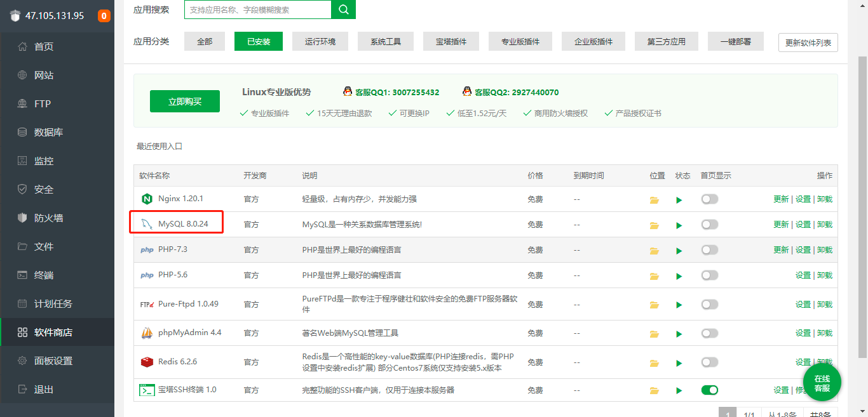Open the Redis 6.2.6 folder location icon
This screenshot has width=868, height=417.
point(654,363)
